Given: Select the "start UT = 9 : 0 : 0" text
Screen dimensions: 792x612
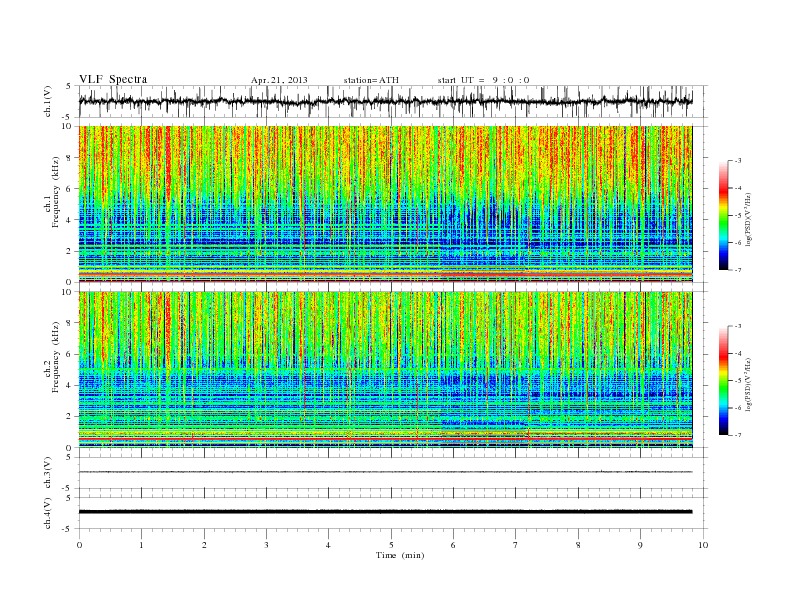Looking at the screenshot, I should (483, 80).
